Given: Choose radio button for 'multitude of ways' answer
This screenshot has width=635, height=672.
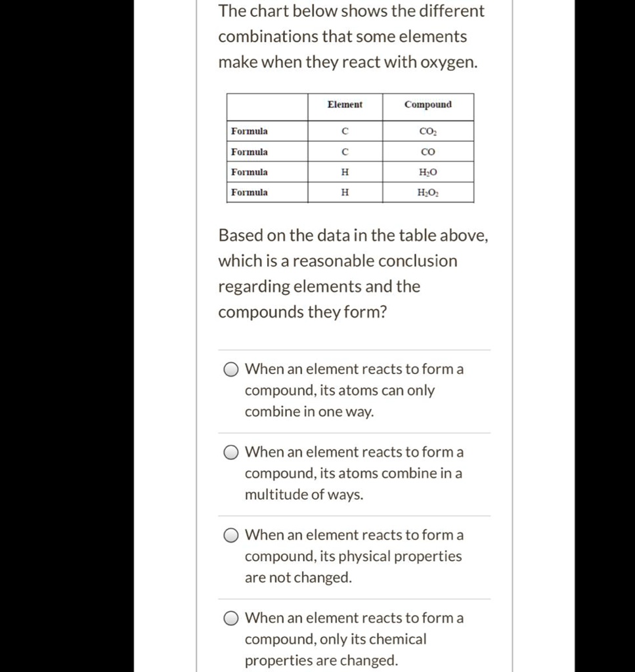Looking at the screenshot, I should click(x=230, y=452).
